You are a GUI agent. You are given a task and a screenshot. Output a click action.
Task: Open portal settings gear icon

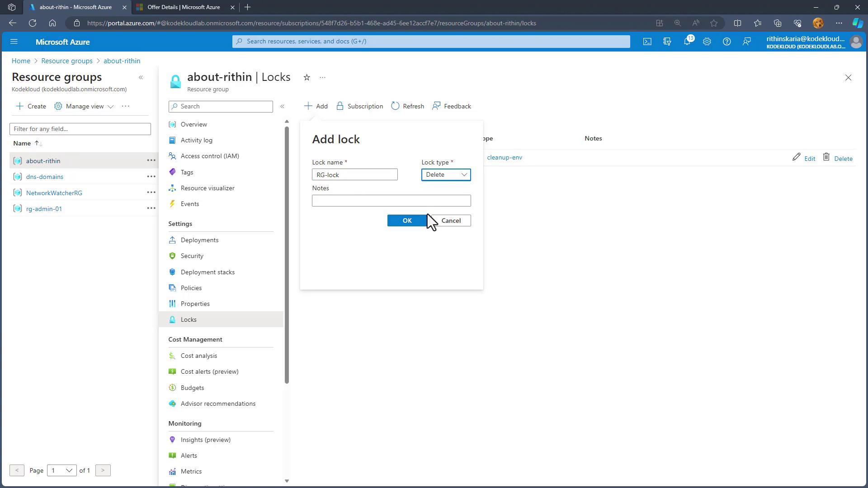(707, 42)
